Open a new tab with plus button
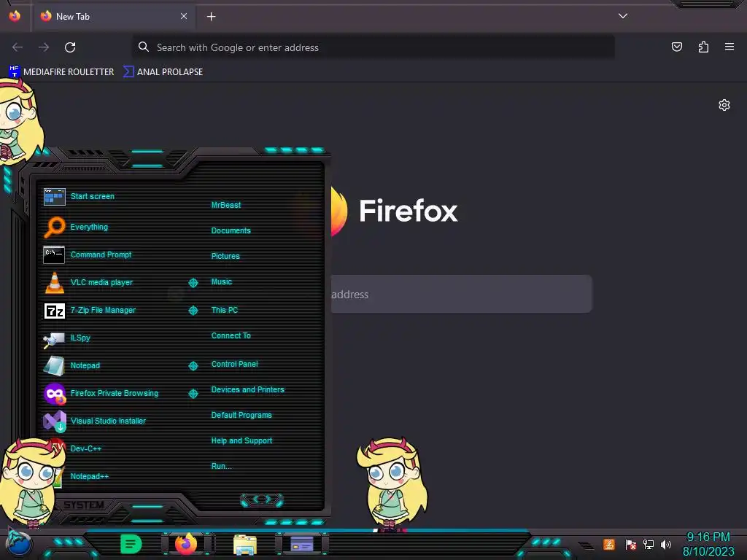Image resolution: width=747 pixels, height=560 pixels. 211,17
